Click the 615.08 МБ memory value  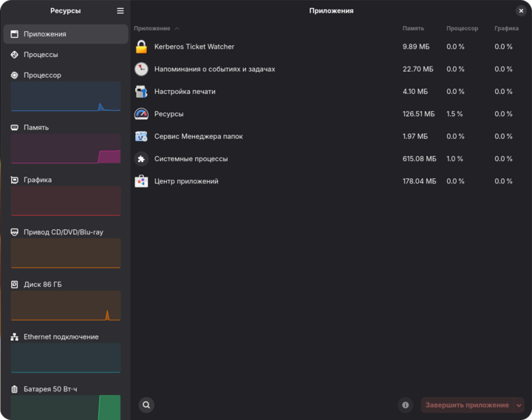(420, 158)
